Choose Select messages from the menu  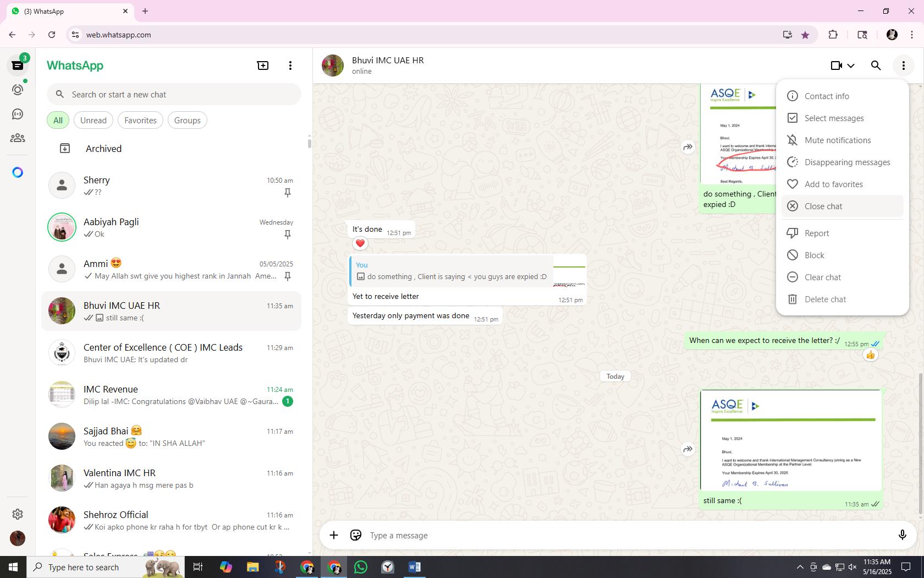[842, 118]
